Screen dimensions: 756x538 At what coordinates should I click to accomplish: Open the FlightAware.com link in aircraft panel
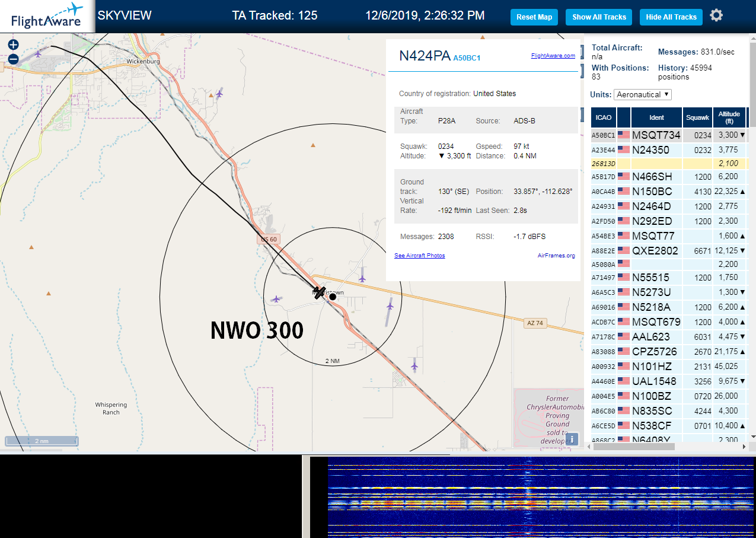(553, 56)
